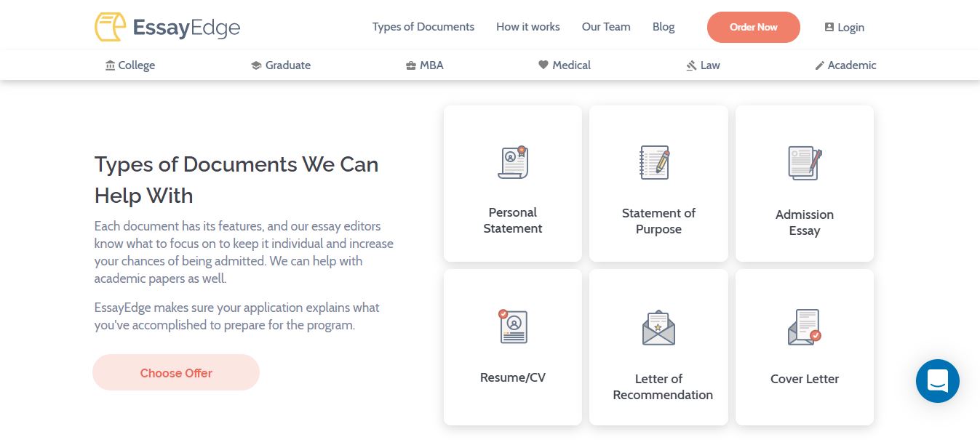Open the live chat bubble widget
The height and width of the screenshot is (445, 980).
click(938, 381)
